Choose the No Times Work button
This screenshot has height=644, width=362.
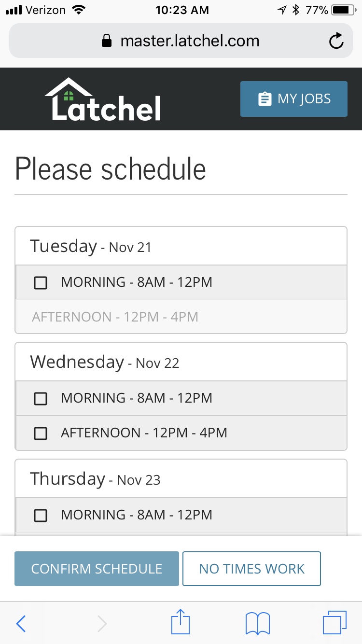tap(251, 569)
